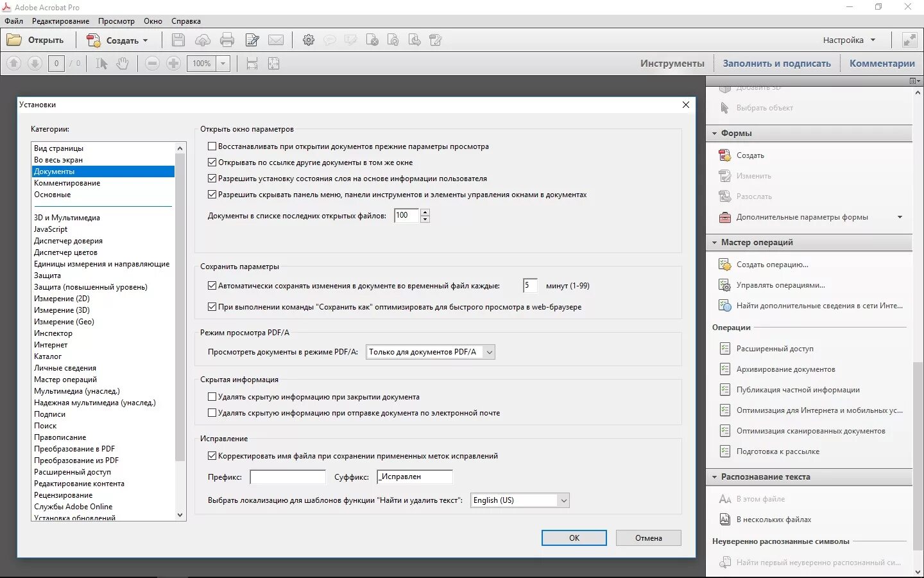Screen dimensions: 924x578
Task: Disable Открывать по ссылке другие документы
Action: tap(212, 162)
